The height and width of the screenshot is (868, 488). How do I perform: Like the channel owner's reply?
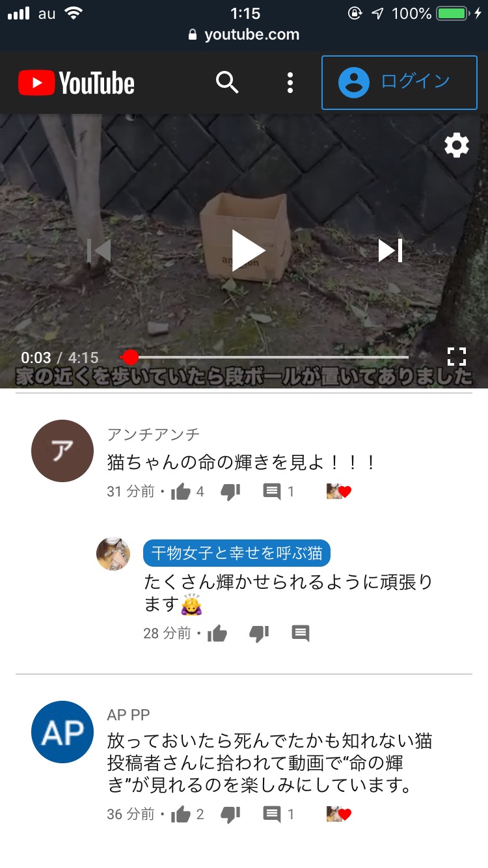click(217, 634)
